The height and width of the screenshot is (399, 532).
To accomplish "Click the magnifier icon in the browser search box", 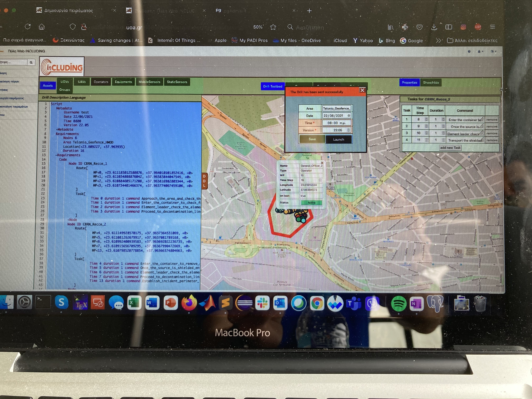I will click(290, 27).
